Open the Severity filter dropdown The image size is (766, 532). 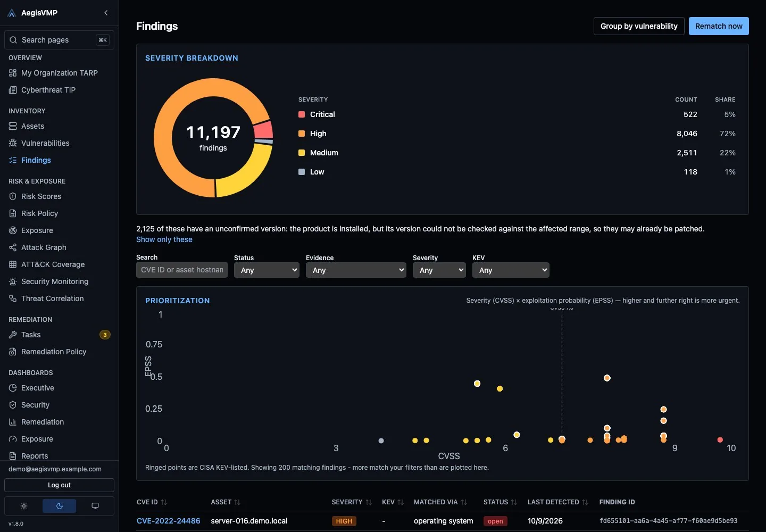[x=439, y=270]
